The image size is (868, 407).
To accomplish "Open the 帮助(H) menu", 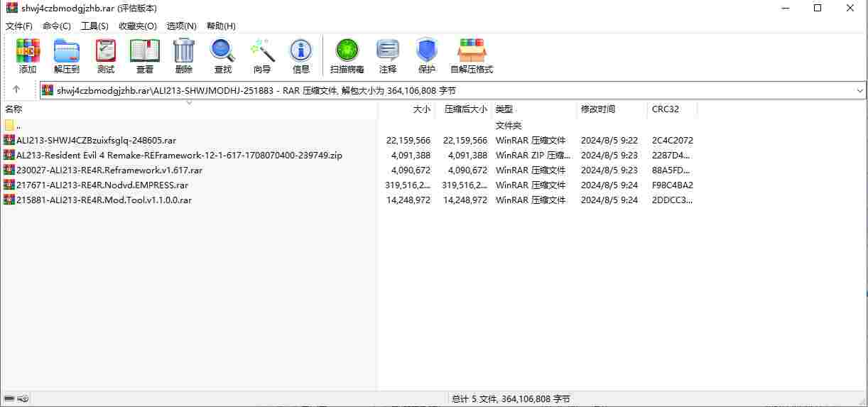I will click(221, 26).
